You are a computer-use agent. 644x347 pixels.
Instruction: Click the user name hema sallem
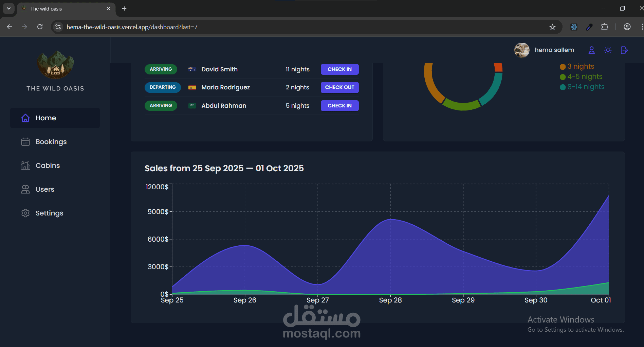tap(554, 50)
